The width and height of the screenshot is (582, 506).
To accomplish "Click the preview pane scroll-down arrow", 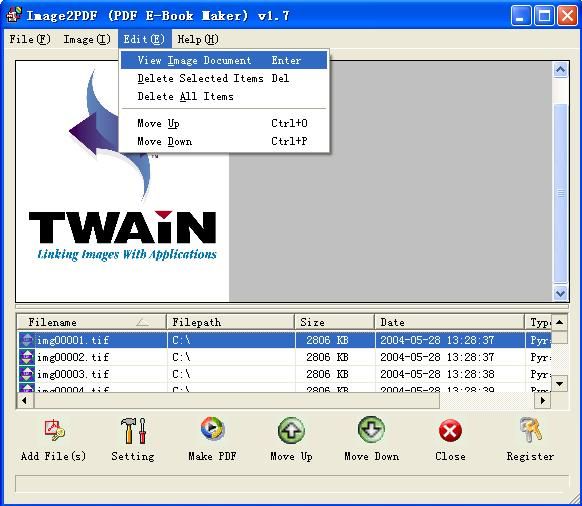I will click(x=560, y=293).
